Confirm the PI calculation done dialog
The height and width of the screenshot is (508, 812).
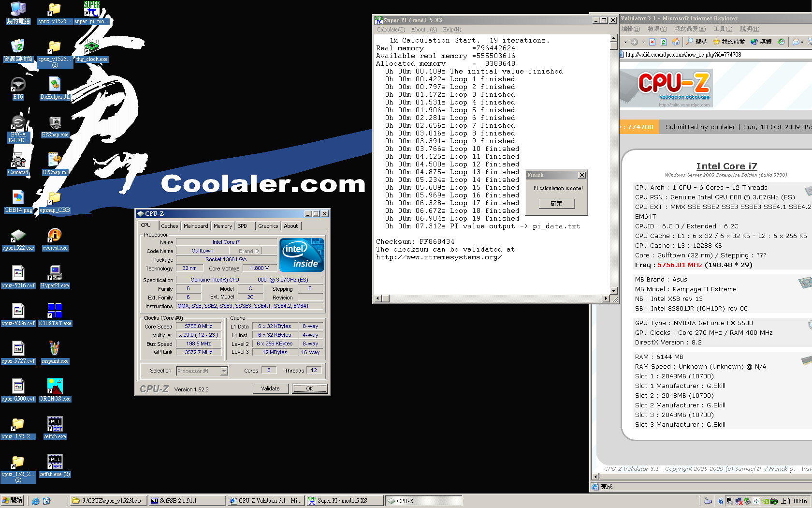point(556,204)
